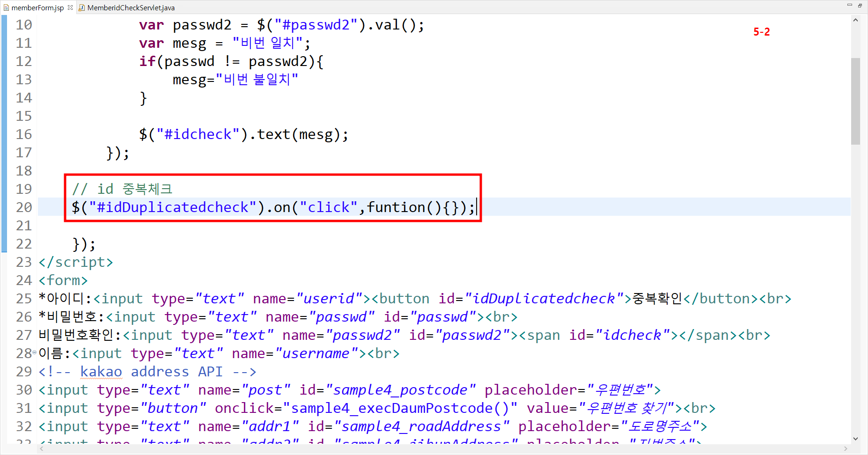868x455 pixels.
Task: Click the vertical scrollbar up arrow
Action: [855, 20]
